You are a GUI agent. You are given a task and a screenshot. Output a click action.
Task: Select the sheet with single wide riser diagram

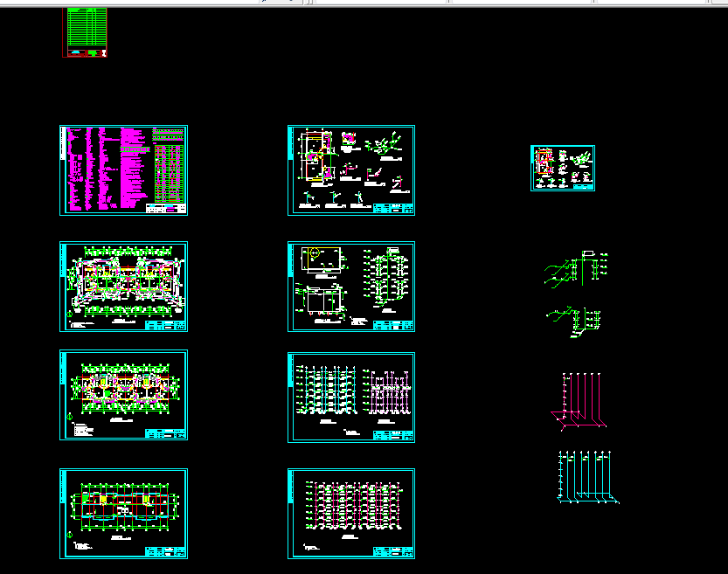coord(351,514)
